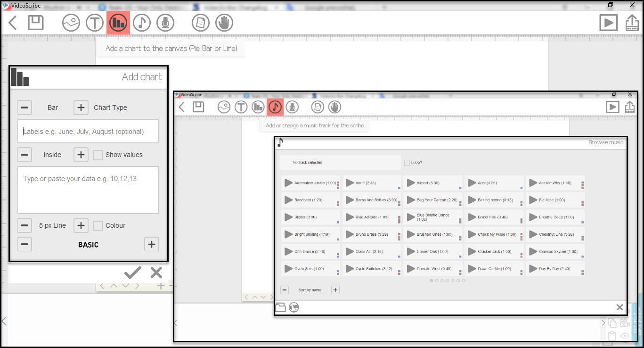Toggle the Loop? checkbox in Browse music
Viewport: 644px width, 348px height.
point(407,163)
